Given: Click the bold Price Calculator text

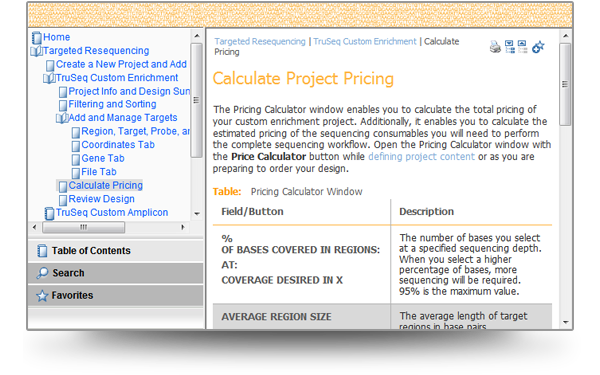Looking at the screenshot, I should 269,157.
